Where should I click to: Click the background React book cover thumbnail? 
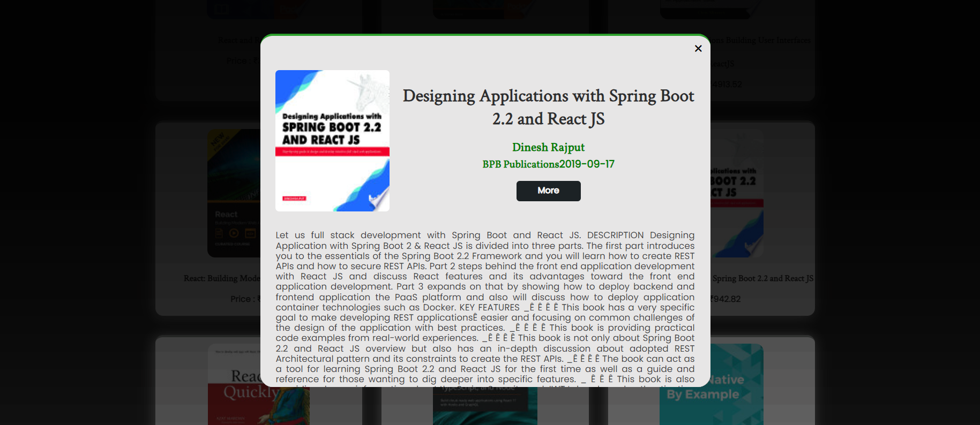(x=234, y=193)
